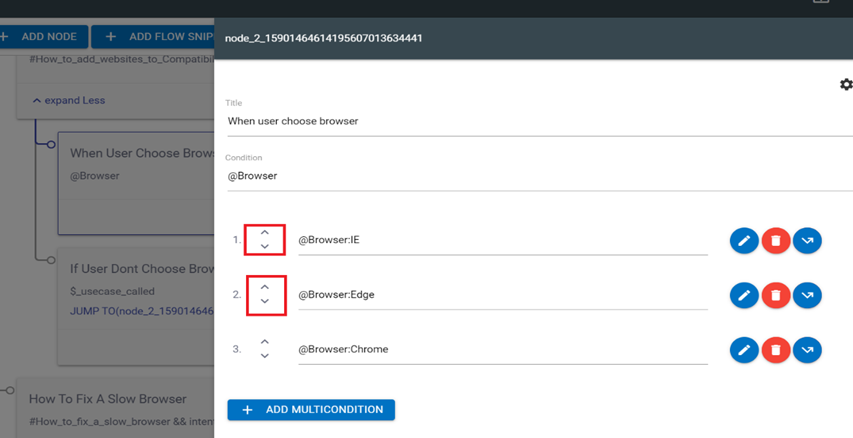Open jump arrow for @Browser:IE
The image size is (853, 438).
[x=807, y=241]
